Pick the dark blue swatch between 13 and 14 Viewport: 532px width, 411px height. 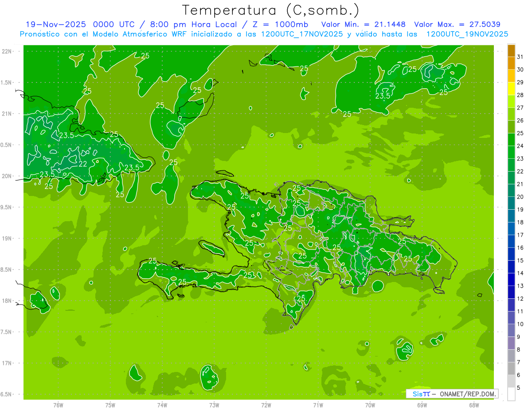coord(511,279)
